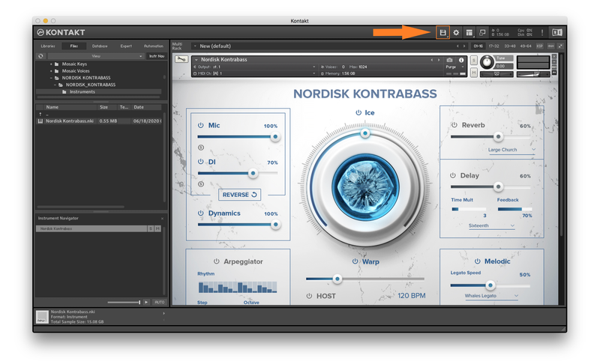Click the save (floppy disk) icon
This screenshot has height=364, width=600.
coord(443,33)
